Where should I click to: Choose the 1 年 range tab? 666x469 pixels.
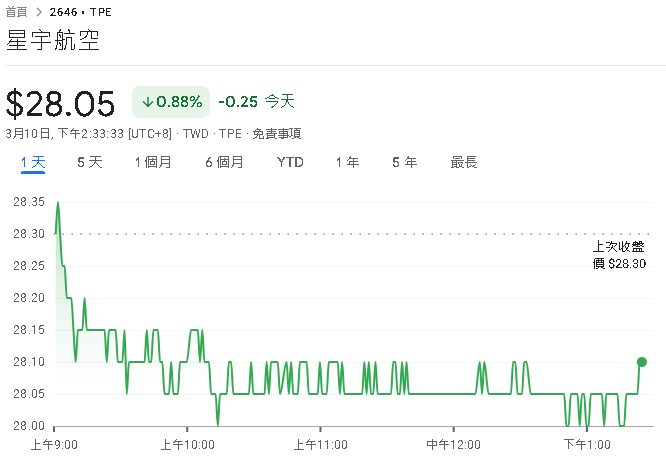(x=347, y=162)
